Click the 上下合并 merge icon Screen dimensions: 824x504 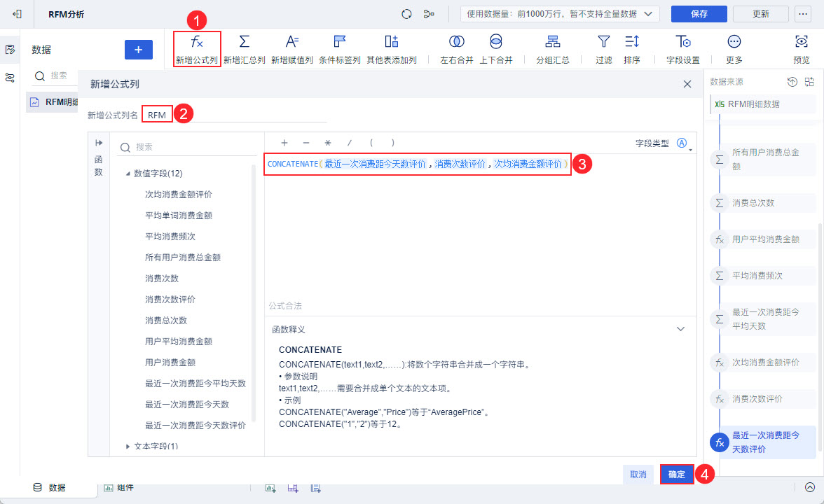coord(496,41)
